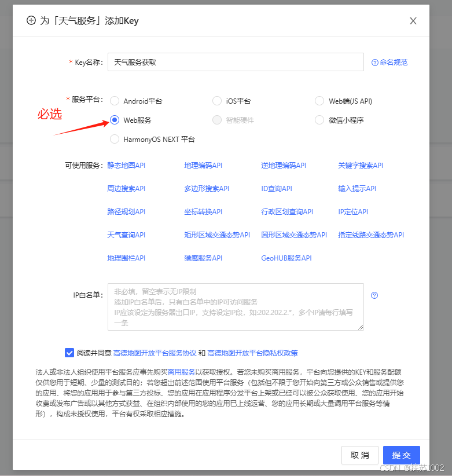The width and height of the screenshot is (452, 476).
Task: Open the 行政区划查询API link
Action: click(287, 211)
